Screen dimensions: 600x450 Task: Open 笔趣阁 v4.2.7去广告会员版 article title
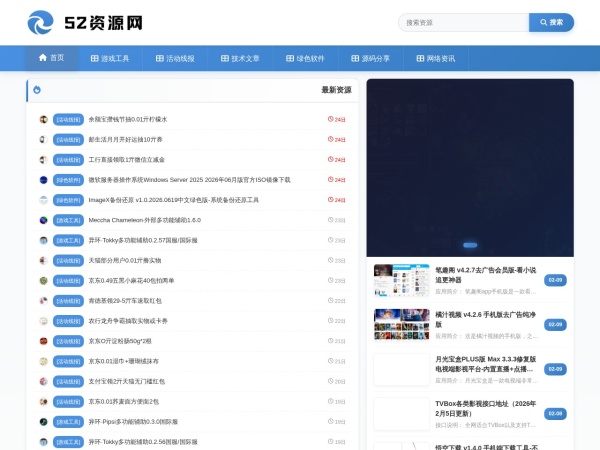(x=486, y=275)
